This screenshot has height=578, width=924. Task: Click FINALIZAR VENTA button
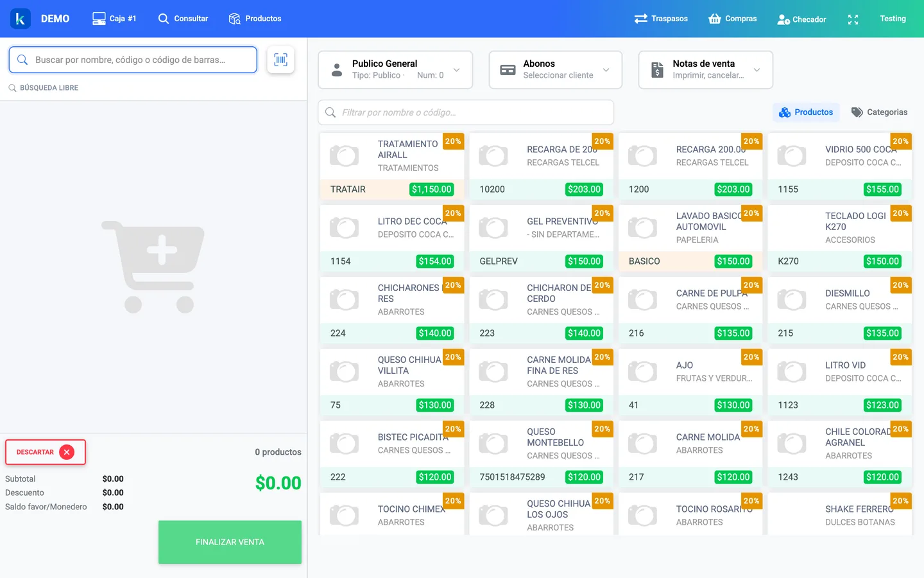(230, 542)
